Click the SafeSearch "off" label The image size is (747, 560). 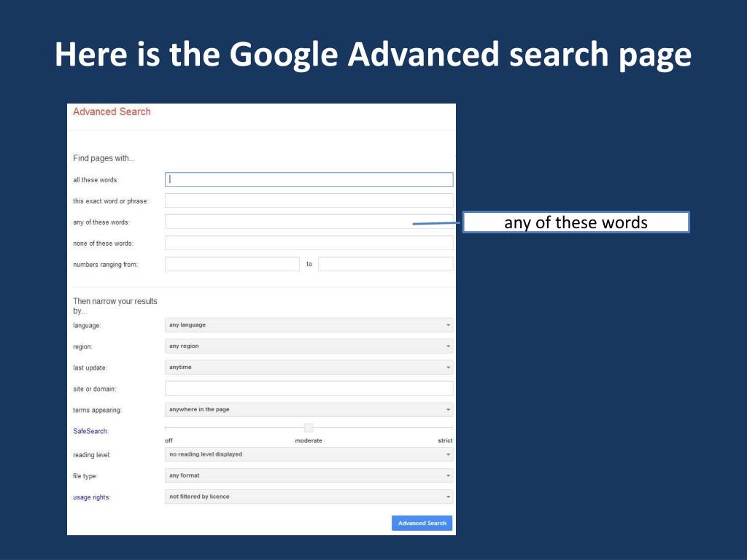click(x=169, y=440)
